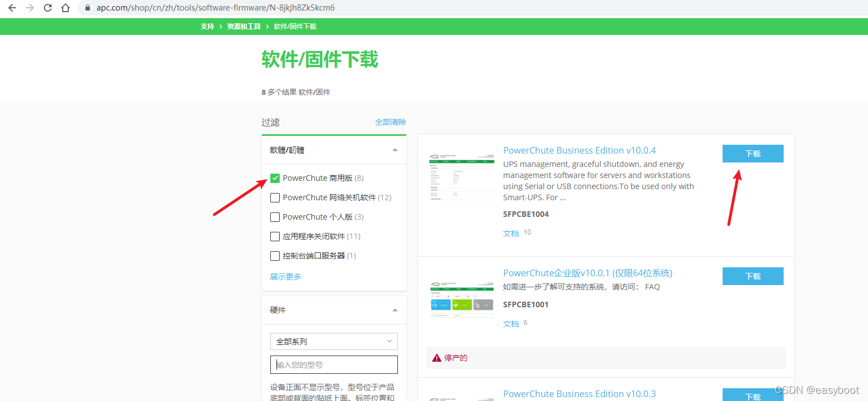This screenshot has width=868, height=401.
Task: Download PowerChute Business Edition v10.0.4
Action: [753, 154]
